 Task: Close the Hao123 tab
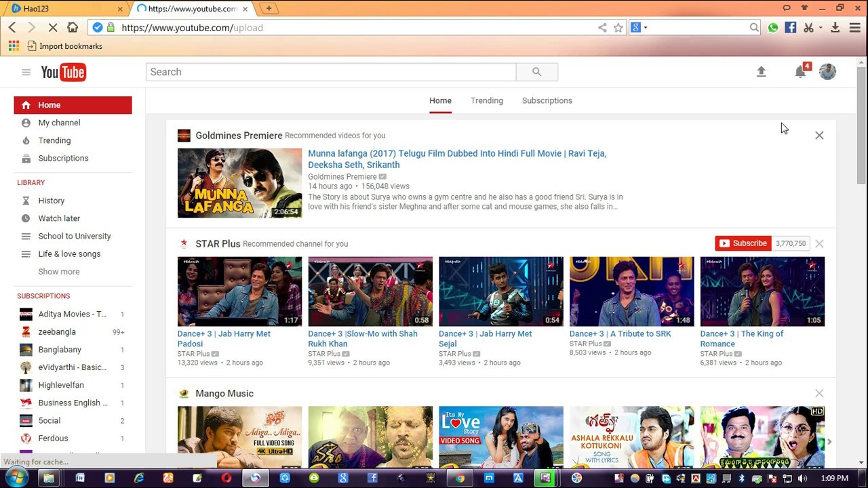tap(121, 9)
